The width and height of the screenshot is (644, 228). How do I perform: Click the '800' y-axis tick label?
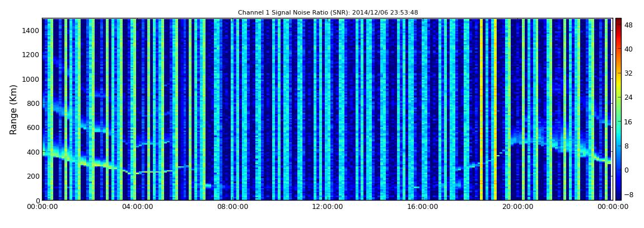tap(33, 103)
